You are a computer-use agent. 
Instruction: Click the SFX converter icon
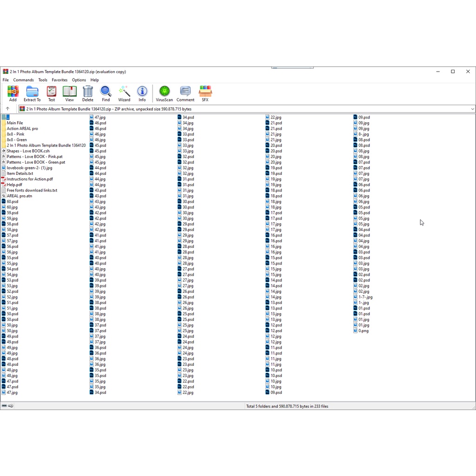click(205, 93)
